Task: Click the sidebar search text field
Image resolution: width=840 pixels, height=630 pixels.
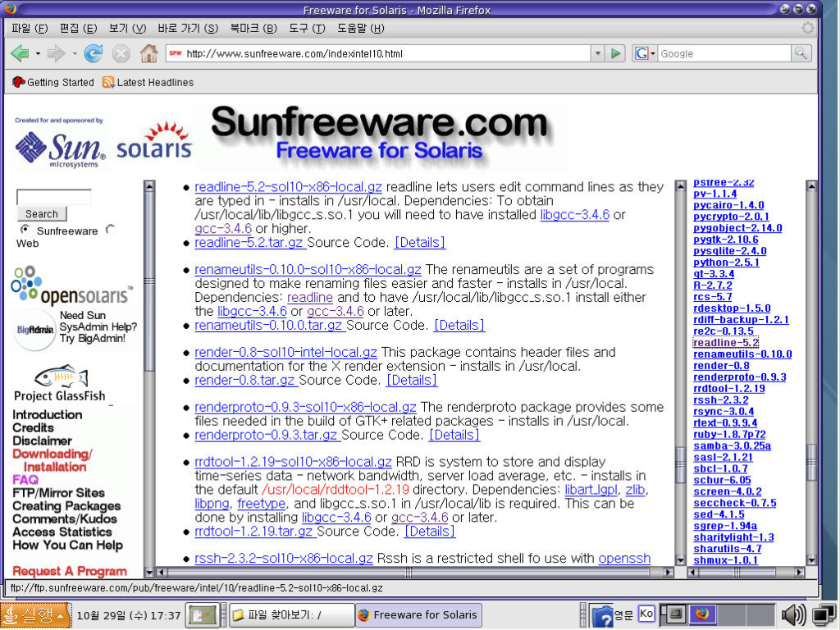Action: point(53,197)
